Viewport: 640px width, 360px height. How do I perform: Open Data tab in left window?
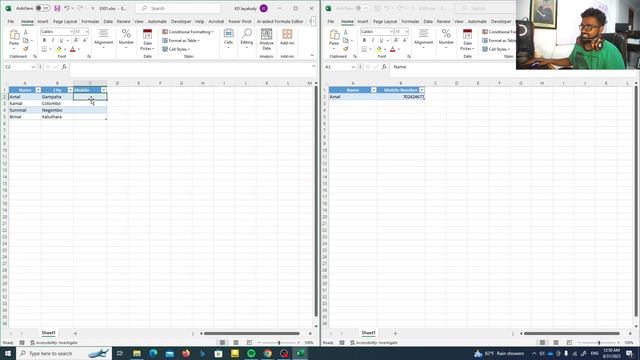click(108, 21)
